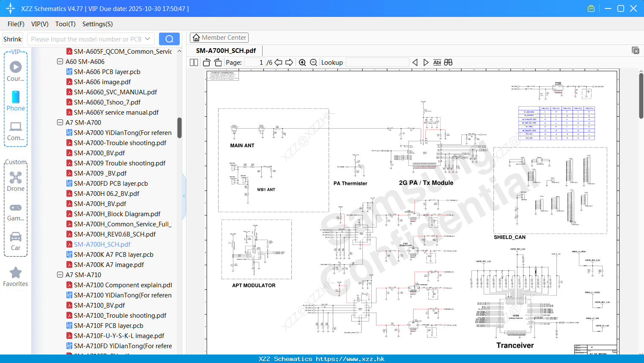Open SM-A700H_Block Diagram.pdf

tap(117, 214)
